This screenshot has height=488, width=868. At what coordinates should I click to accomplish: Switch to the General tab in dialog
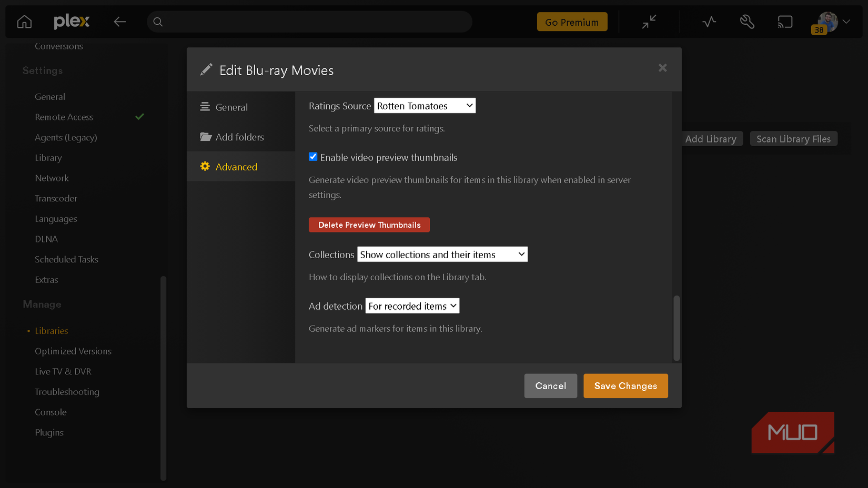[x=231, y=107]
